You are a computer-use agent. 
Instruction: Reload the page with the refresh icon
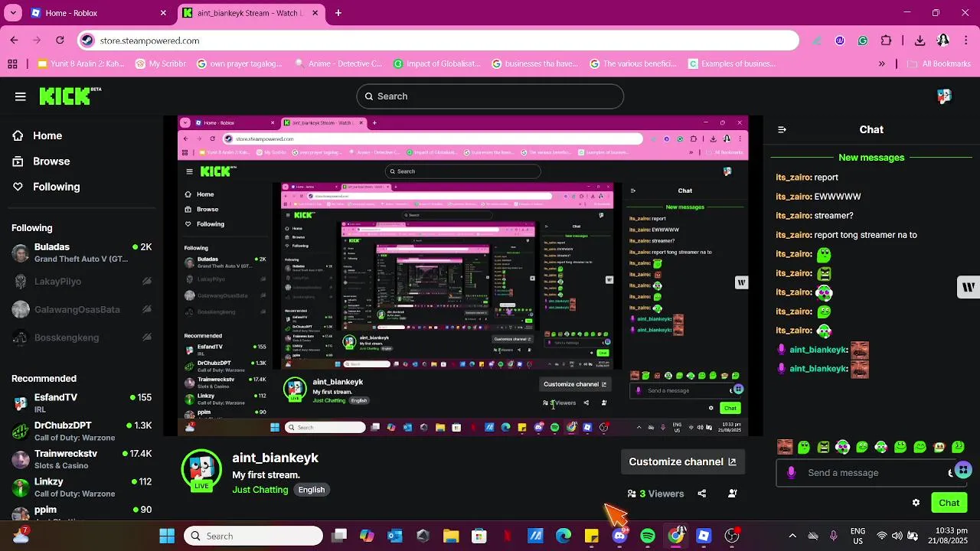pyautogui.click(x=60, y=41)
